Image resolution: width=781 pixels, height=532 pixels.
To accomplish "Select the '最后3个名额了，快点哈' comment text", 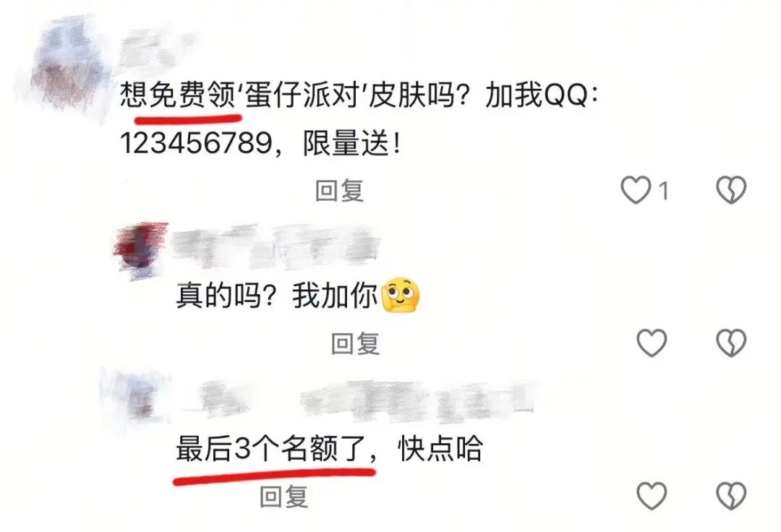I will click(x=329, y=449).
